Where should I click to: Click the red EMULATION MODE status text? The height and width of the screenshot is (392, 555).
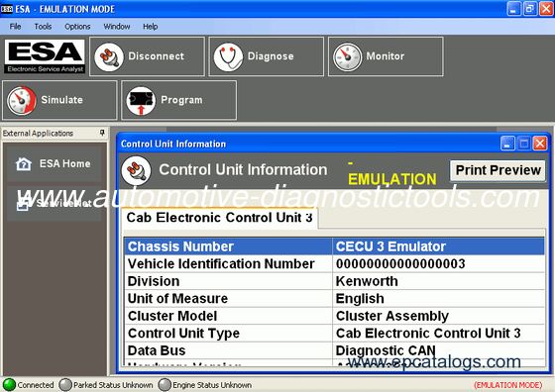pyautogui.click(x=507, y=385)
